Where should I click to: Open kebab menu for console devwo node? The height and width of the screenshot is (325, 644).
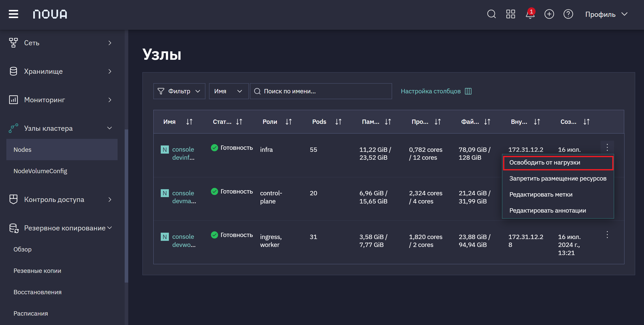(x=607, y=235)
